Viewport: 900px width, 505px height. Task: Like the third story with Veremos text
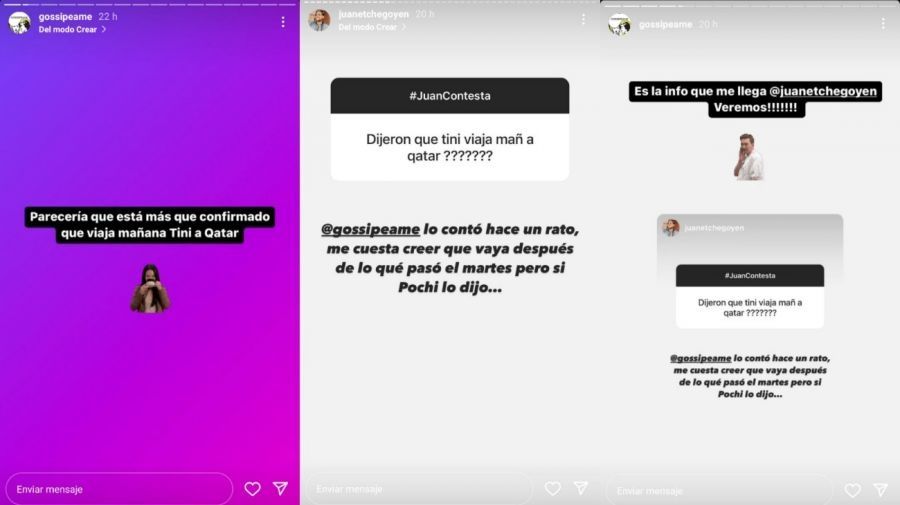coord(853,490)
